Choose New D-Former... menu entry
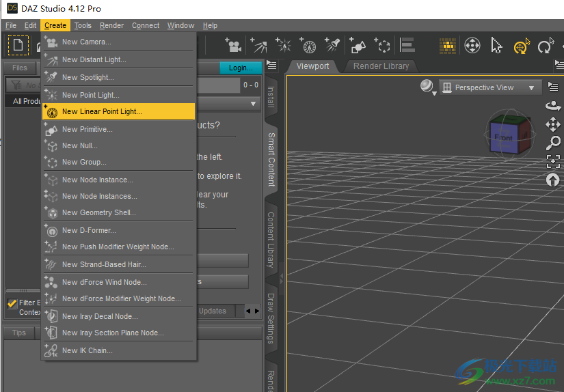The width and height of the screenshot is (564, 392). click(119, 230)
